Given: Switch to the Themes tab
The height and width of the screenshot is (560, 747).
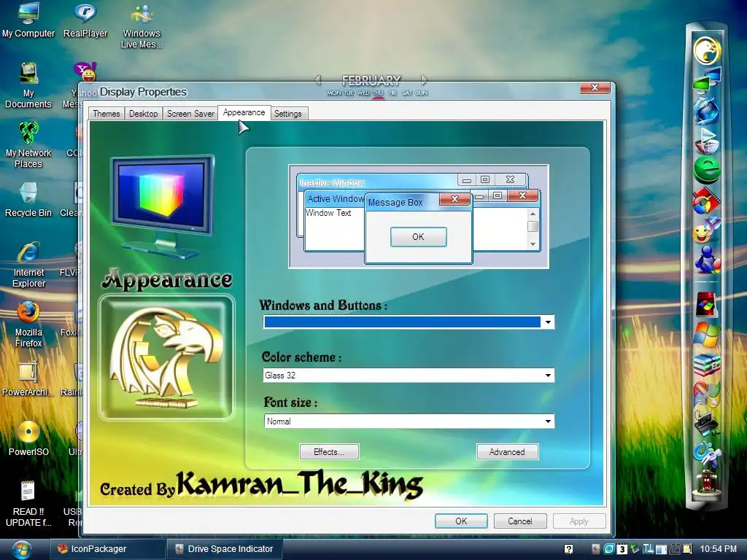Looking at the screenshot, I should (x=107, y=114).
